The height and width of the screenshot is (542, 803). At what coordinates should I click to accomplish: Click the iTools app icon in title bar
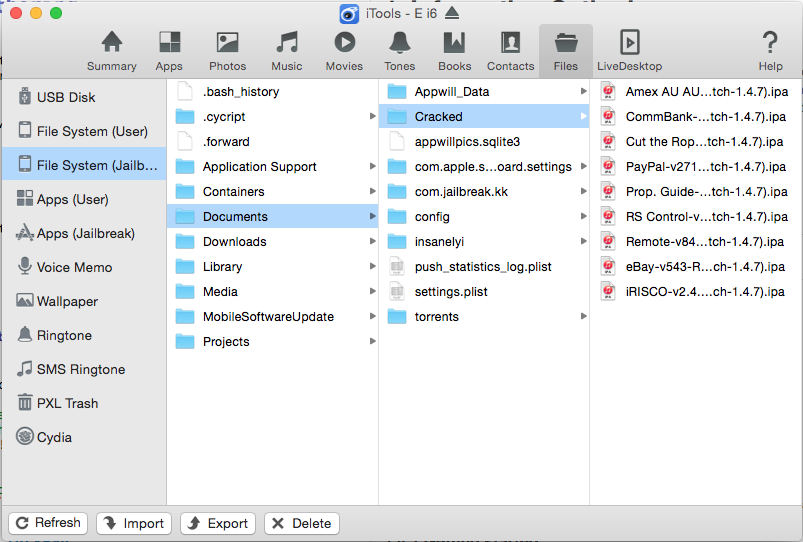tap(349, 14)
